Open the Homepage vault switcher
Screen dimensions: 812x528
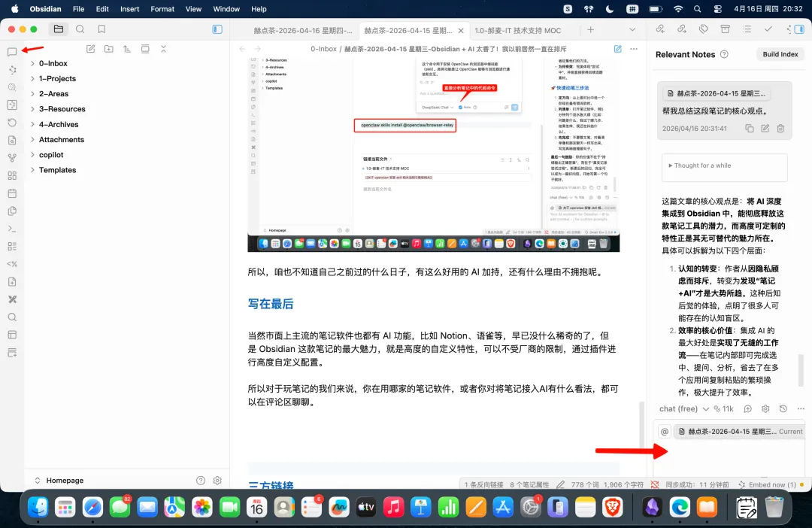pos(59,481)
